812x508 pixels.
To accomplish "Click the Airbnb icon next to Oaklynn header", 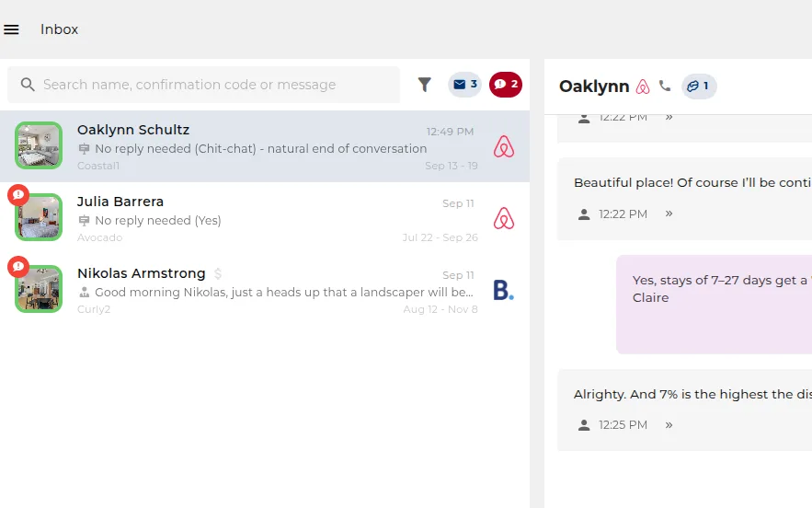I will 643,87.
